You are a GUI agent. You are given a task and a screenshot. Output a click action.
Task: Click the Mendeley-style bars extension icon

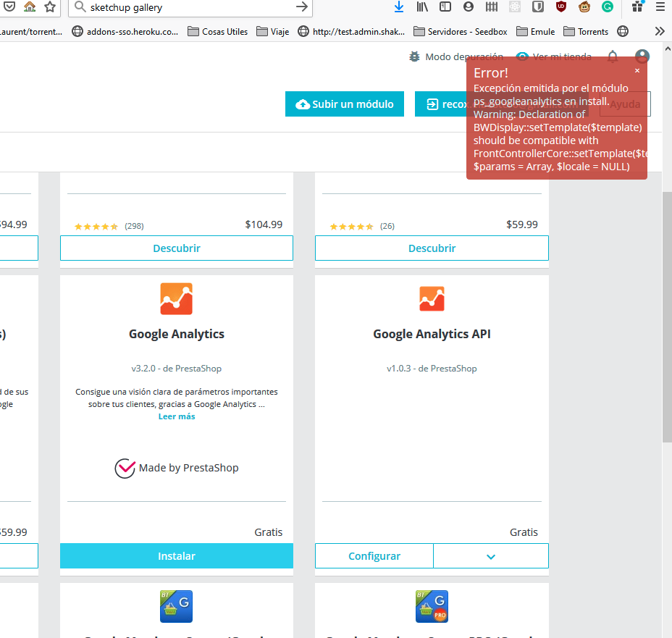(492, 7)
